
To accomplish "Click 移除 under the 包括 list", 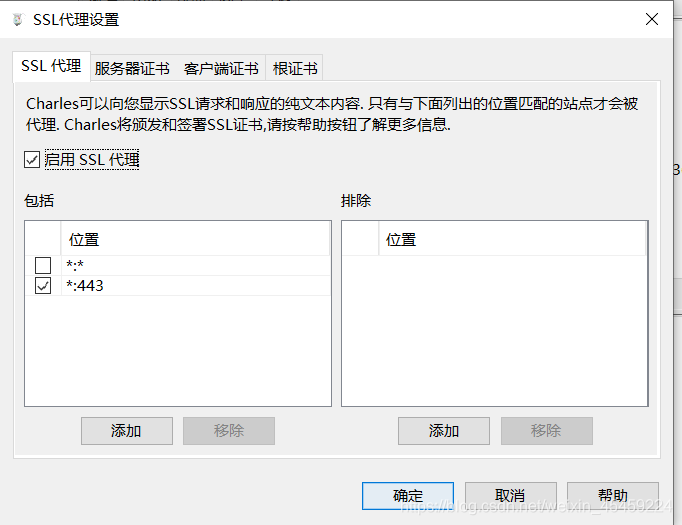I will 229,431.
